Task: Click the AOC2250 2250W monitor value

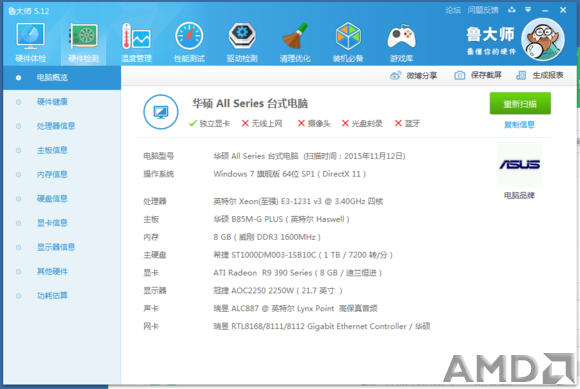Action: coord(278,291)
